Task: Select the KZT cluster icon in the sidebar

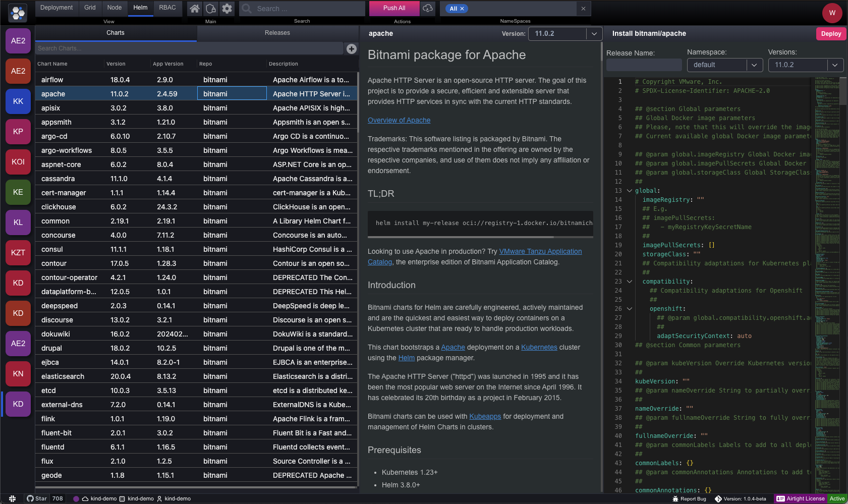Action: (x=18, y=253)
